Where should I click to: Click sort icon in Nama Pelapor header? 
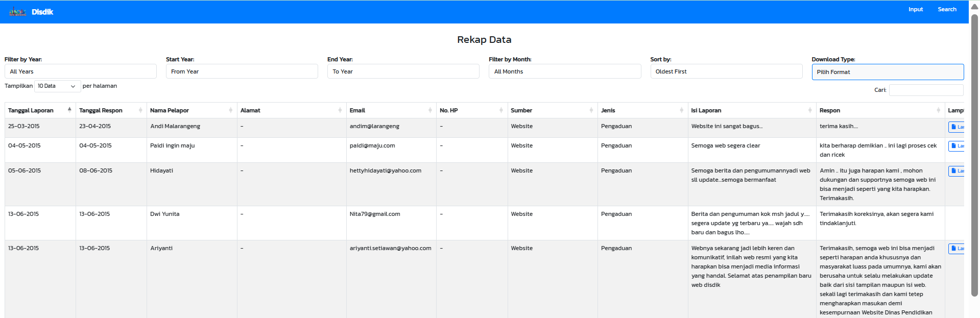[x=230, y=110]
